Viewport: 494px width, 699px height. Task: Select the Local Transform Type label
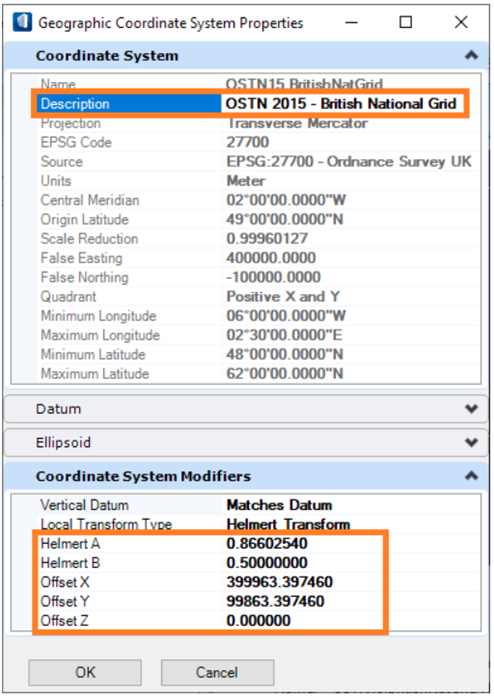[x=106, y=524]
